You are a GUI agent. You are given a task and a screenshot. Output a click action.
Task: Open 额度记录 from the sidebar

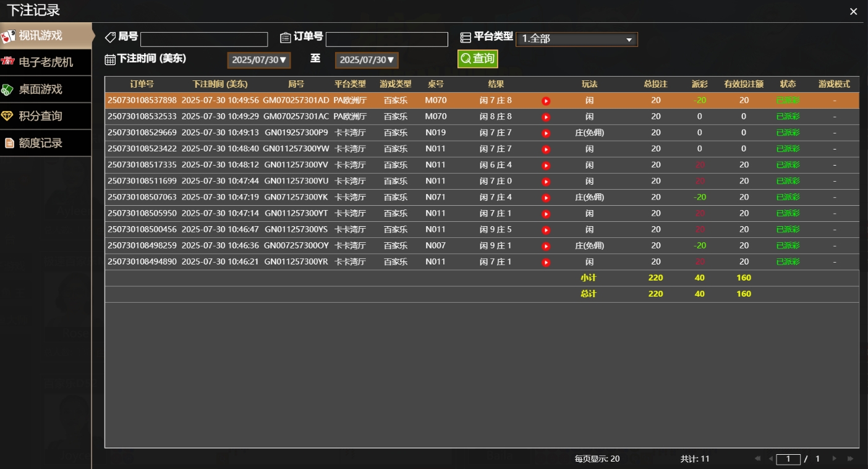pyautogui.click(x=46, y=143)
